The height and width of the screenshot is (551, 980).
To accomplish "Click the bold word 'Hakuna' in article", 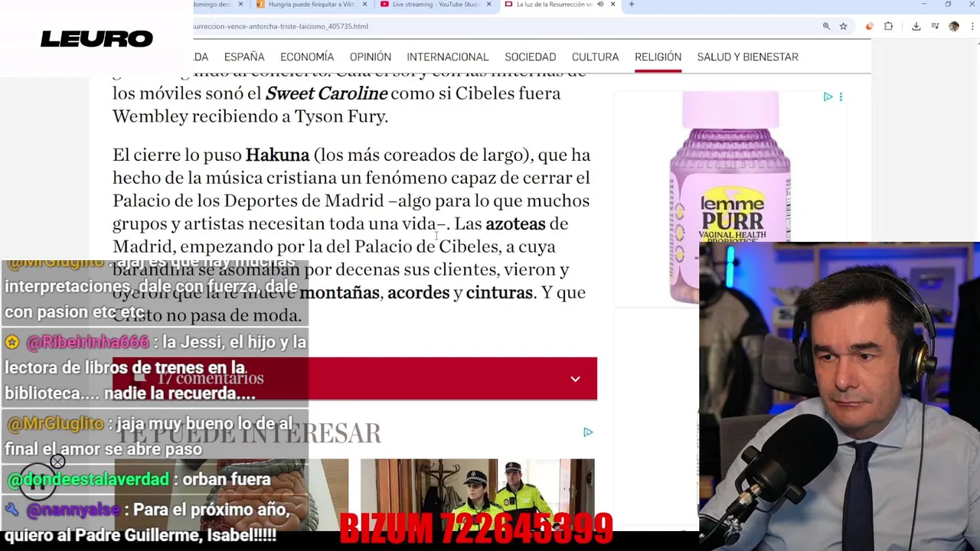I will 277,155.
